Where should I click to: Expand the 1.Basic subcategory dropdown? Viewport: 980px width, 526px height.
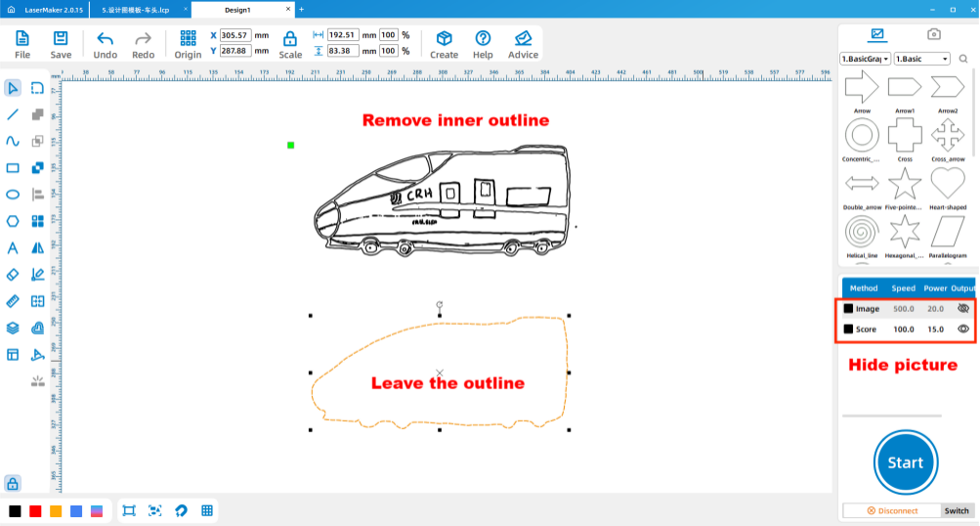click(x=922, y=59)
